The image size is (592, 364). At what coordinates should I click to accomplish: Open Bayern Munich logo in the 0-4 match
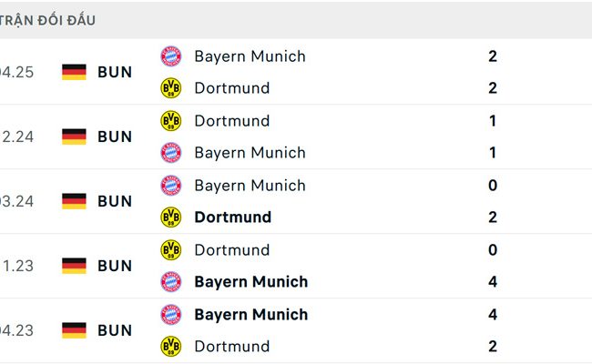coord(170,282)
